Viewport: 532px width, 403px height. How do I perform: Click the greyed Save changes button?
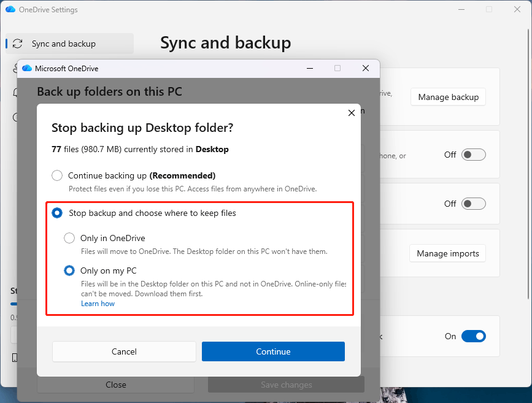[x=287, y=385]
